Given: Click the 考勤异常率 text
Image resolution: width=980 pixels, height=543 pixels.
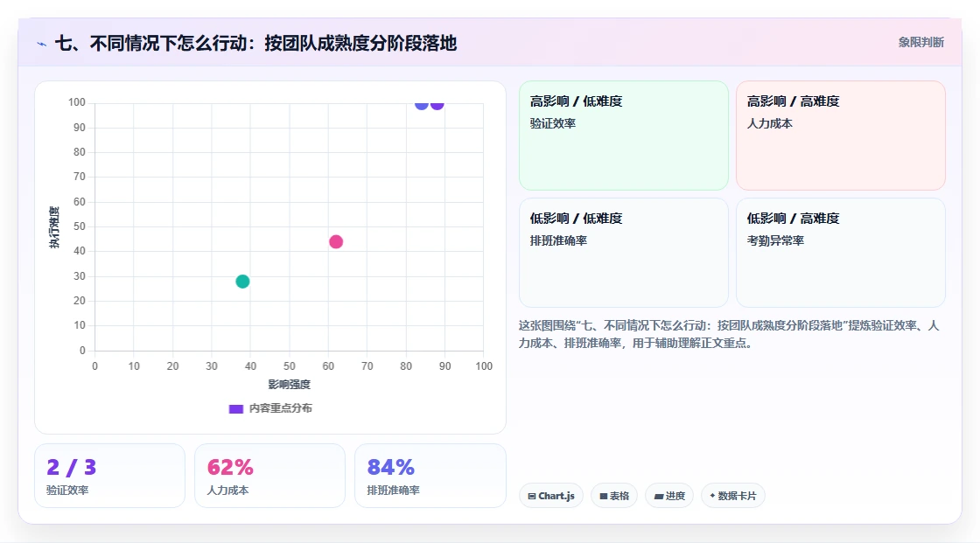Looking at the screenshot, I should point(775,240).
